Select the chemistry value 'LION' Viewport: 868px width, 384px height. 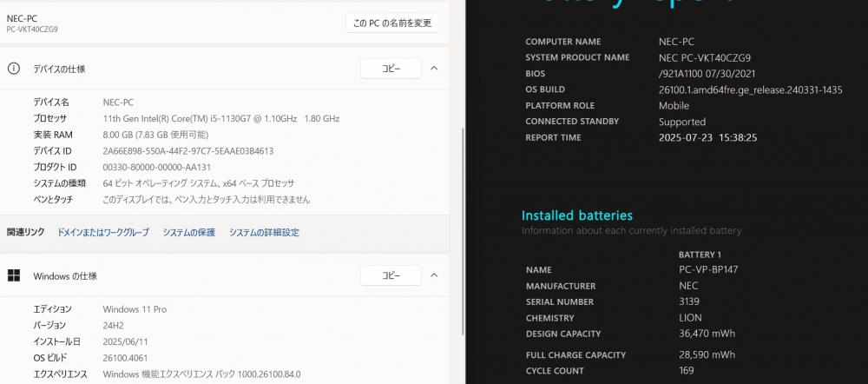[x=690, y=318]
